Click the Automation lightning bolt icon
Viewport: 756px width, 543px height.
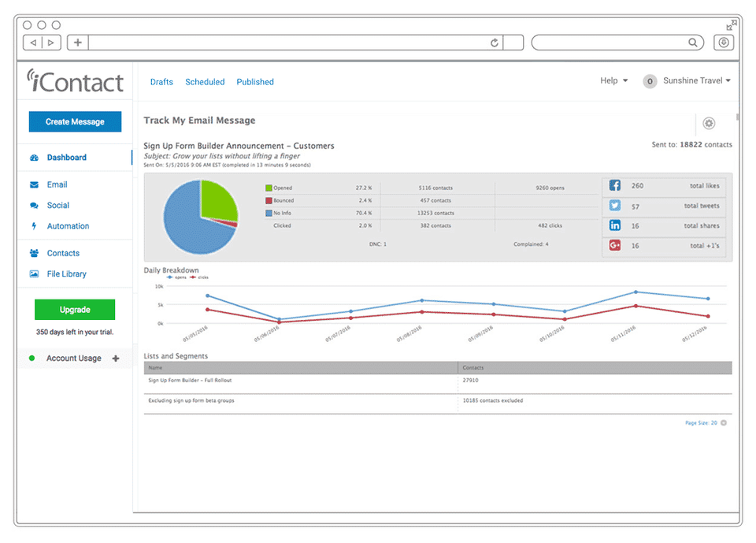click(34, 226)
